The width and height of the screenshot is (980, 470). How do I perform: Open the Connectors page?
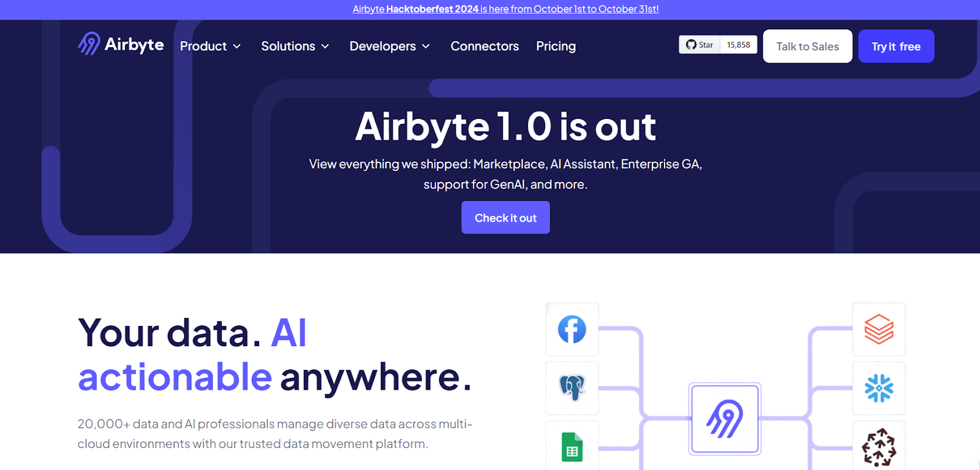(x=484, y=46)
